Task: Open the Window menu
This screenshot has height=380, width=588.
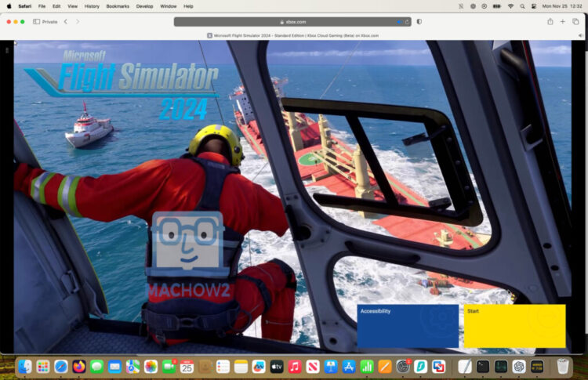Action: (169, 6)
